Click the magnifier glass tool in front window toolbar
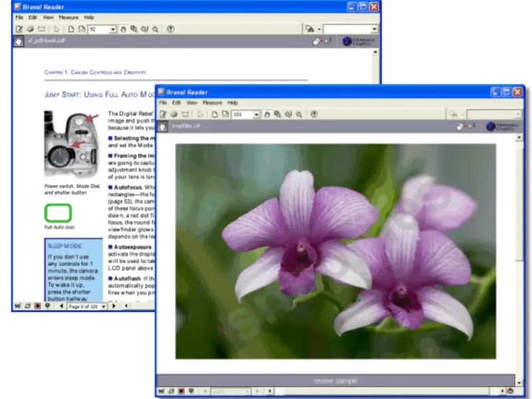532x399 pixels. [289, 114]
